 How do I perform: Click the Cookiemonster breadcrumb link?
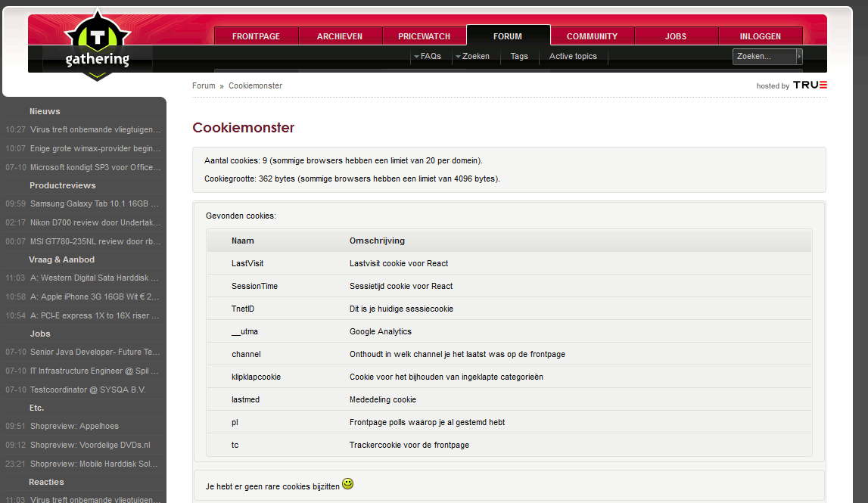[255, 85]
